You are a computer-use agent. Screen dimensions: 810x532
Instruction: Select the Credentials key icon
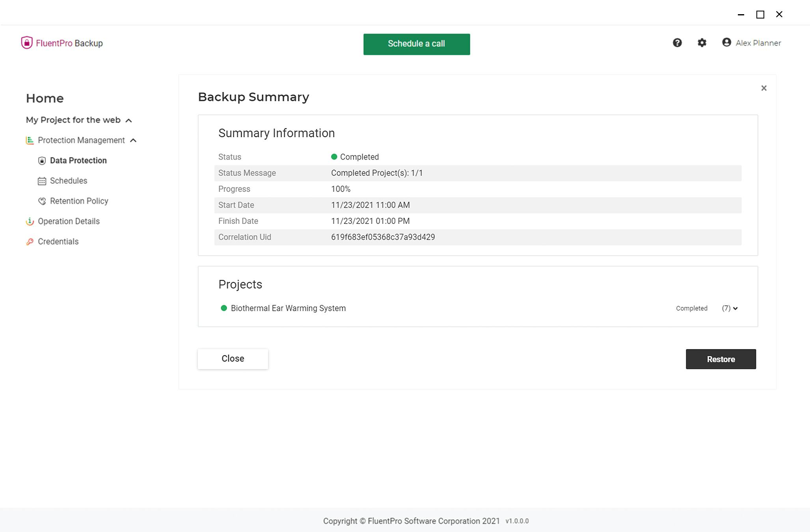pos(30,242)
